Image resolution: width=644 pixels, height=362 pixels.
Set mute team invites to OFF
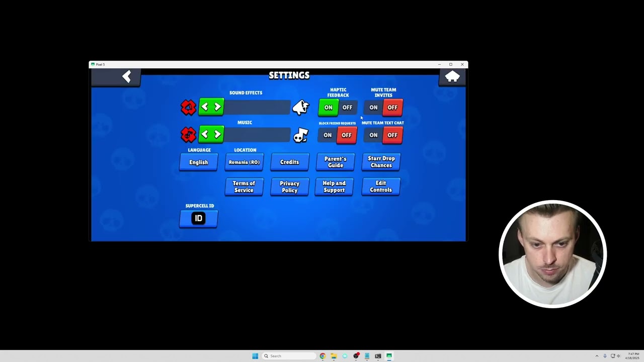392,108
